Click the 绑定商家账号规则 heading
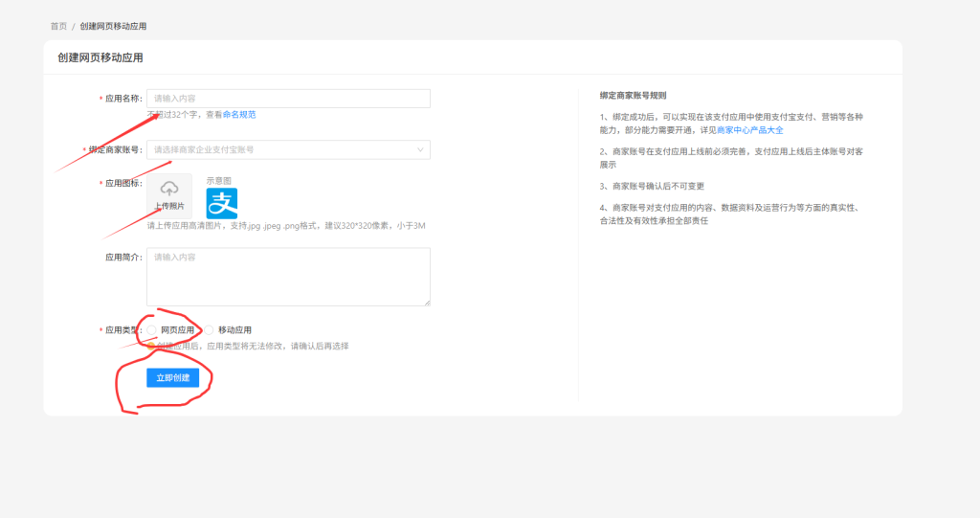This screenshot has width=980, height=518. pos(633,96)
